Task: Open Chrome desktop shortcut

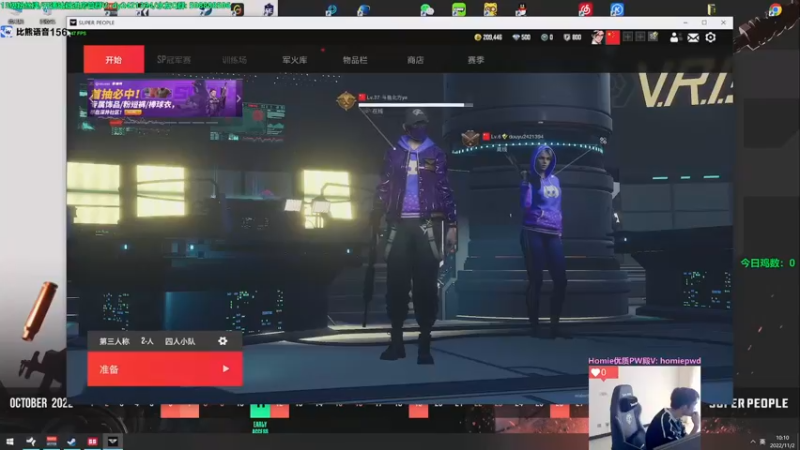Action: [x=774, y=9]
